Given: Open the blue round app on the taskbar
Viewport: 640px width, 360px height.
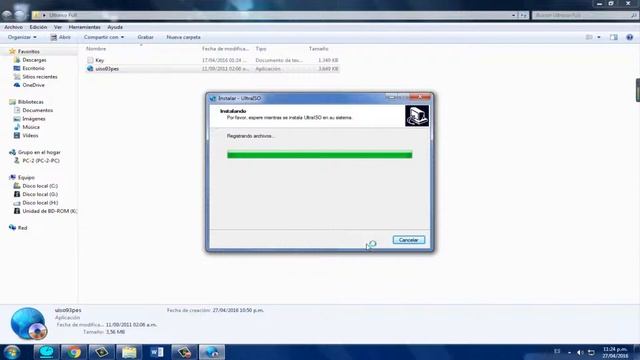Looking at the screenshot, I should coord(47,352).
